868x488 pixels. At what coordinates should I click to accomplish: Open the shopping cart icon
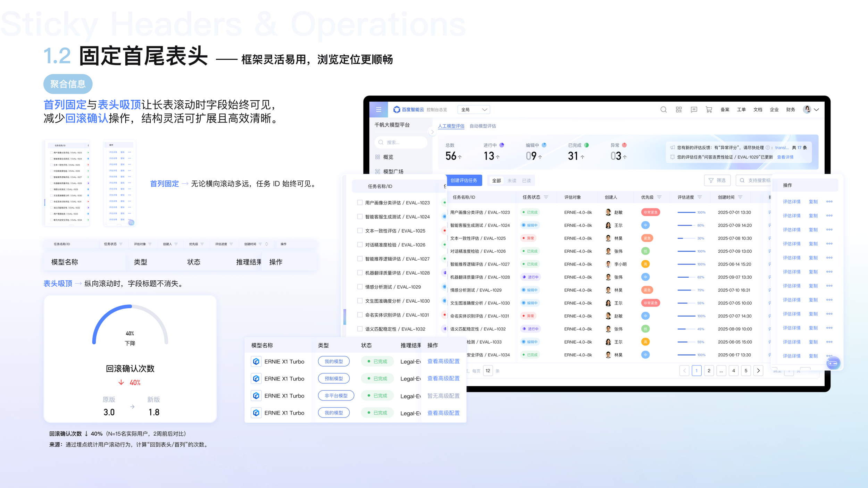coord(709,110)
